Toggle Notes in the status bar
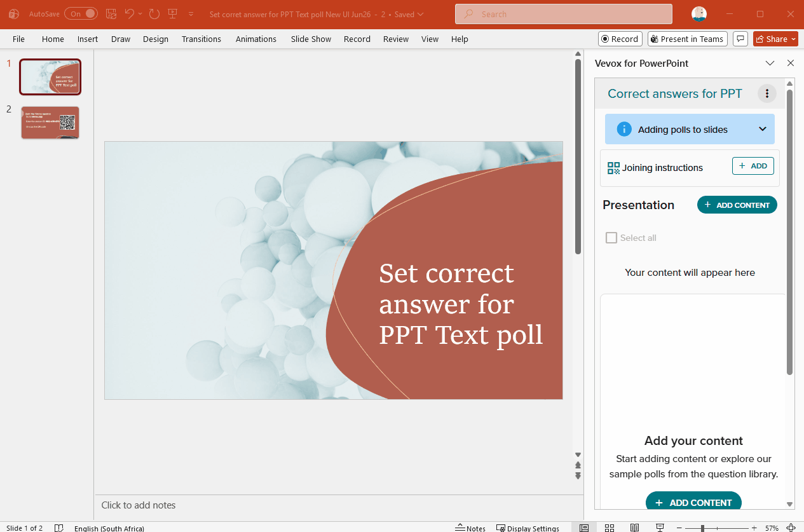The image size is (804, 532). pyautogui.click(x=470, y=528)
